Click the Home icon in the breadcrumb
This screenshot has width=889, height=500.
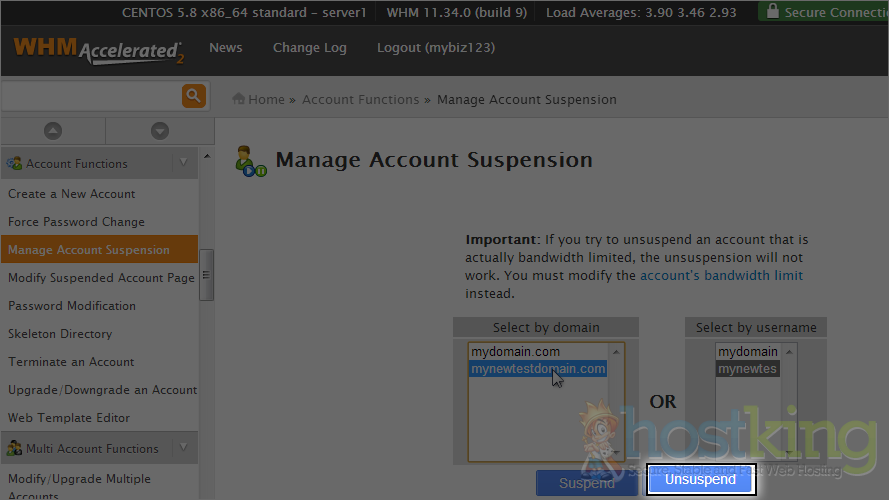[x=239, y=99]
